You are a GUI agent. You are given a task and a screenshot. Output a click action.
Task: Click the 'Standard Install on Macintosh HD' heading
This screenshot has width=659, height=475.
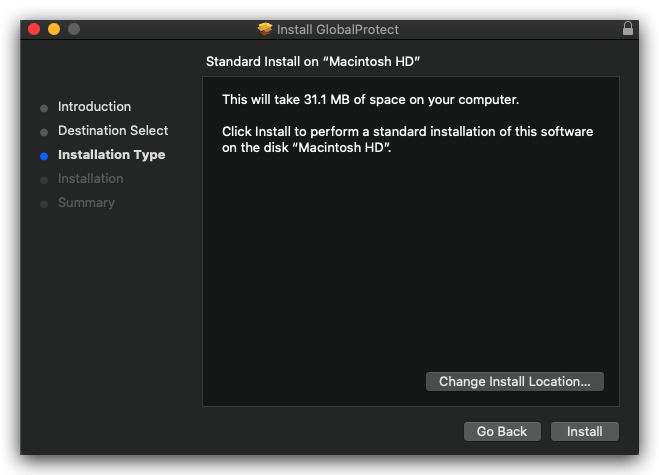pyautogui.click(x=313, y=62)
